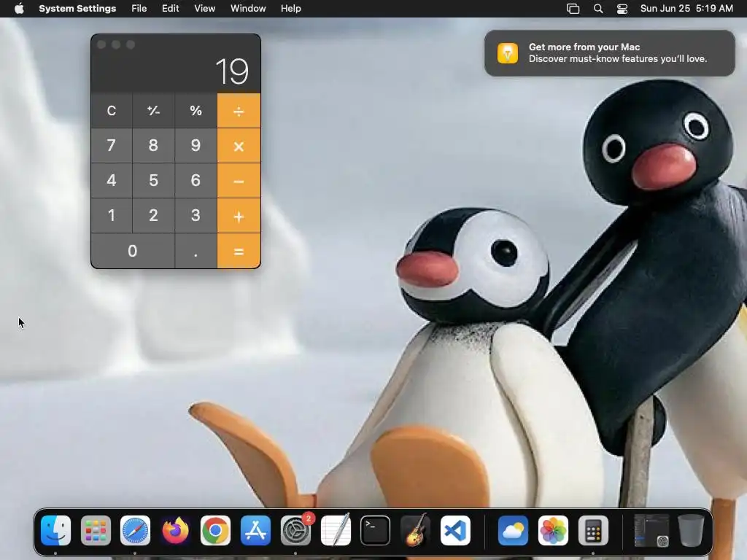Open GarageBand guitar icon in Dock

coord(415,531)
